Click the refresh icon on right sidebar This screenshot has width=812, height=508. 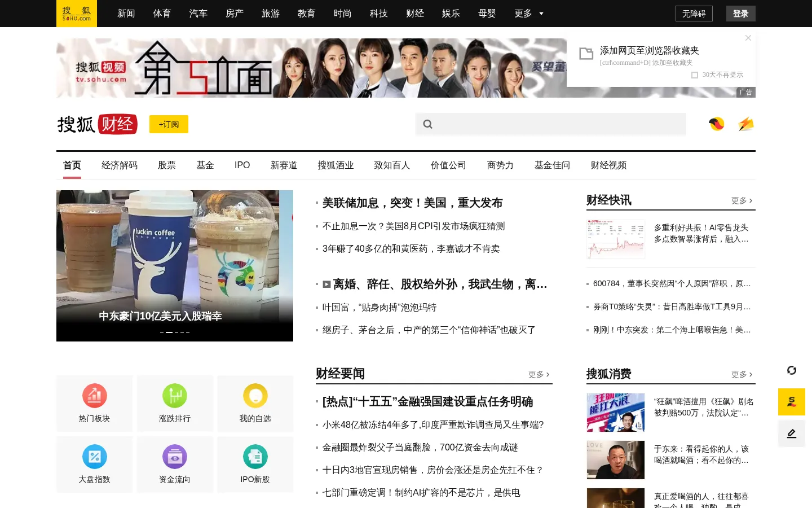click(792, 370)
